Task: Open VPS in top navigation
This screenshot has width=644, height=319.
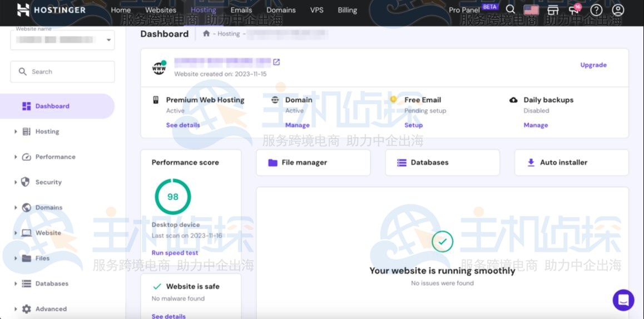Action: (x=316, y=10)
